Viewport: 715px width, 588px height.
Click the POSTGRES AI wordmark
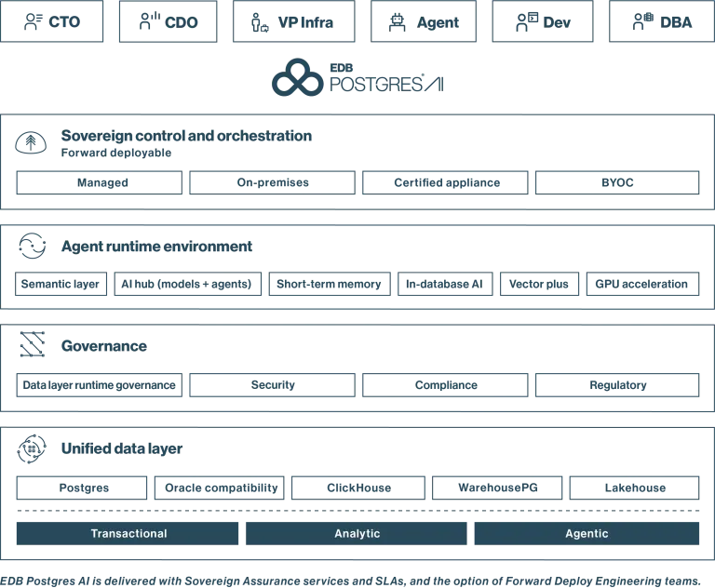[386, 84]
